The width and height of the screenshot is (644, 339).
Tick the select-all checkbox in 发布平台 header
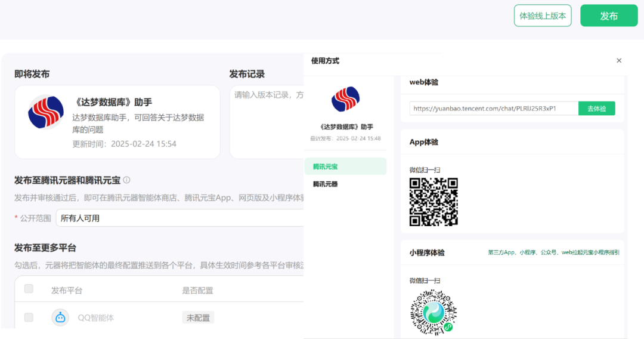click(29, 288)
